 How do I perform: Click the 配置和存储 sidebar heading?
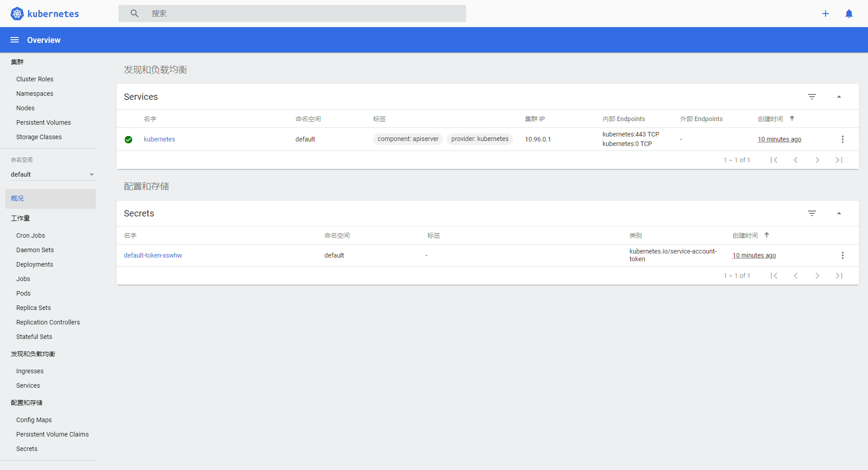click(27, 403)
